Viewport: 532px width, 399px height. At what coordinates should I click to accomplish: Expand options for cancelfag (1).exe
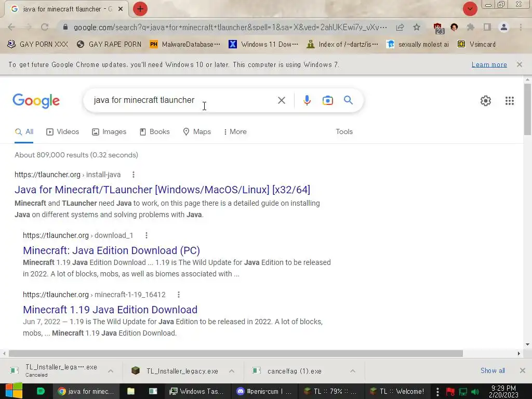pyautogui.click(x=353, y=371)
